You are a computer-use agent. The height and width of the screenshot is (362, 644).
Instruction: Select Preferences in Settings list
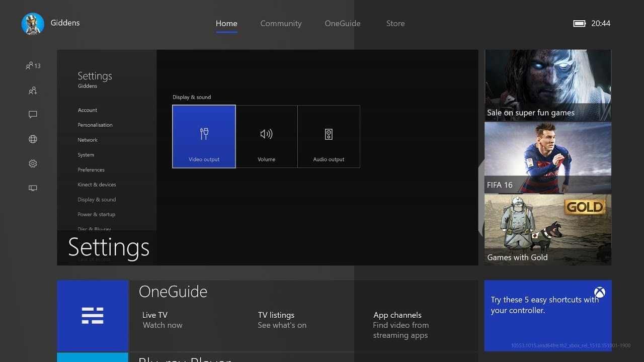point(91,170)
